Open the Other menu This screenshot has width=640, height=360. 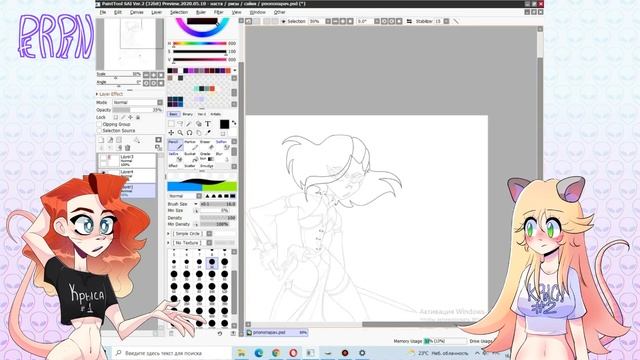280,12
